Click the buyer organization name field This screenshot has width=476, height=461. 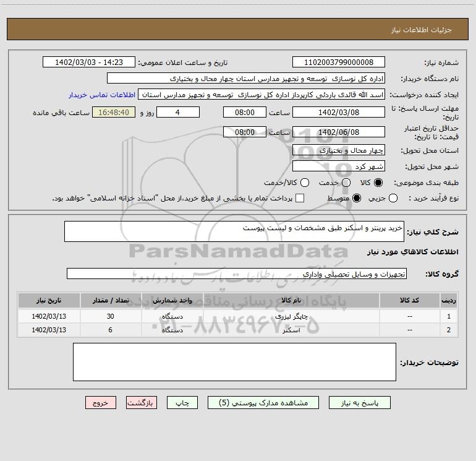[246, 78]
